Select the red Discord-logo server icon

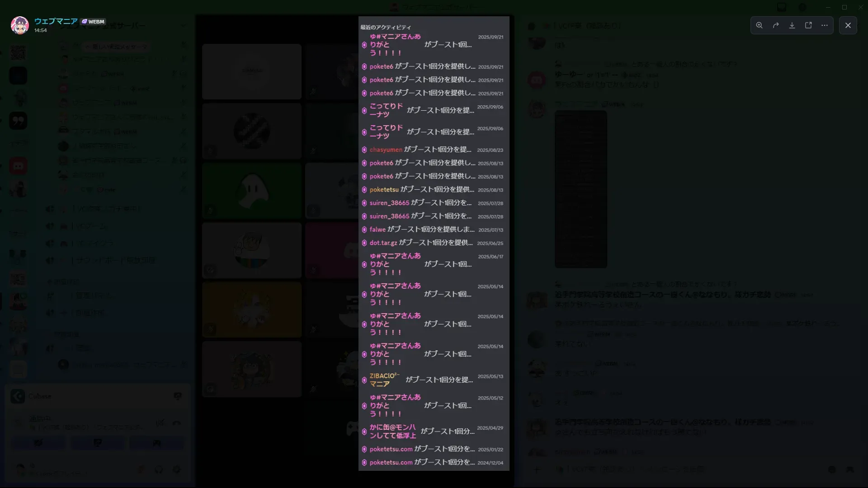(x=18, y=166)
